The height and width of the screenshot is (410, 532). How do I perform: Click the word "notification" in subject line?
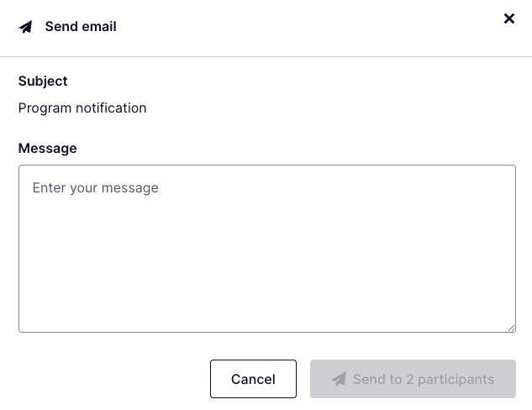pos(111,108)
